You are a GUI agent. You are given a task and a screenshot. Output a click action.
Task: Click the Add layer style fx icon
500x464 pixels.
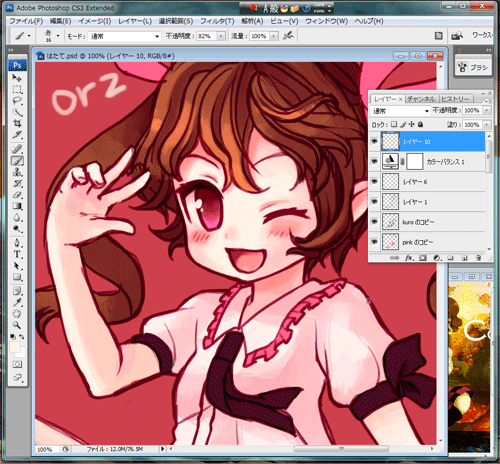pyautogui.click(x=409, y=258)
